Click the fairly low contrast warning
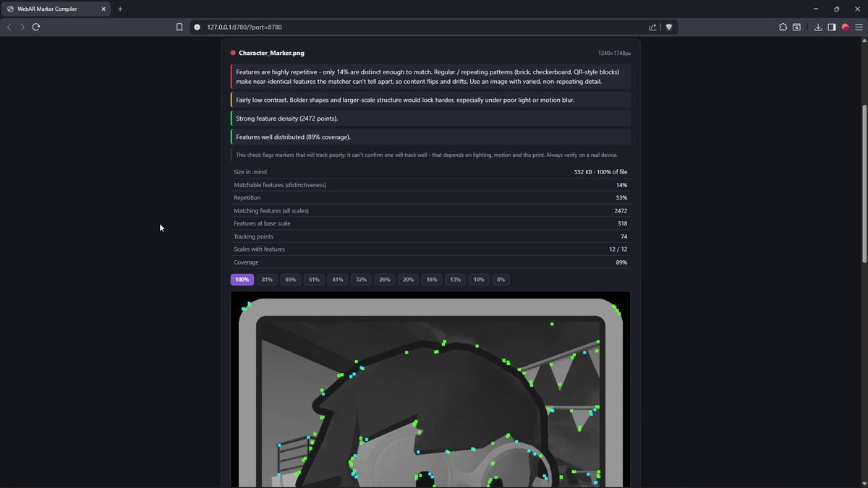Viewport: 868px width, 488px height. (x=430, y=100)
